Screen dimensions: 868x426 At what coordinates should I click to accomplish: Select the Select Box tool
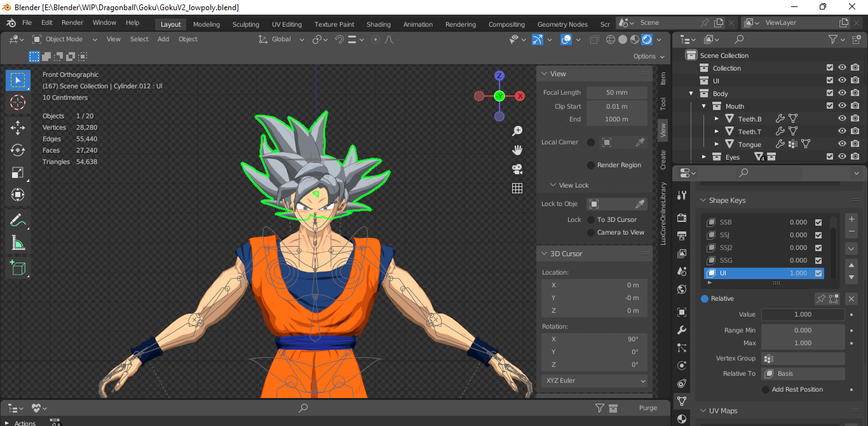18,80
